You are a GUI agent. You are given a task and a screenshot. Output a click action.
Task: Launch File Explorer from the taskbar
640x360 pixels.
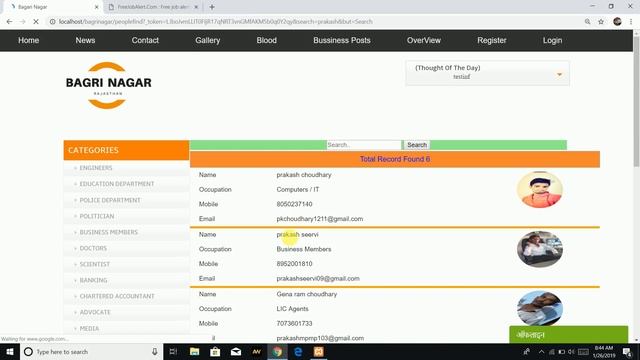point(194,351)
